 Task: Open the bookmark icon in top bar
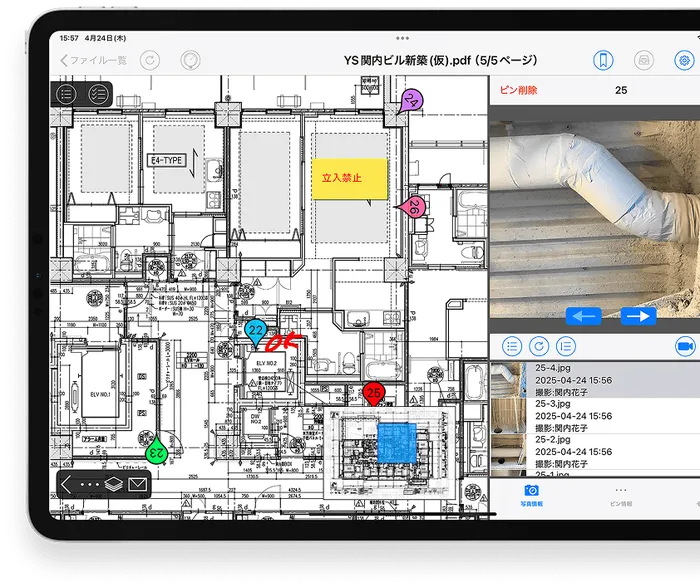pos(603,60)
